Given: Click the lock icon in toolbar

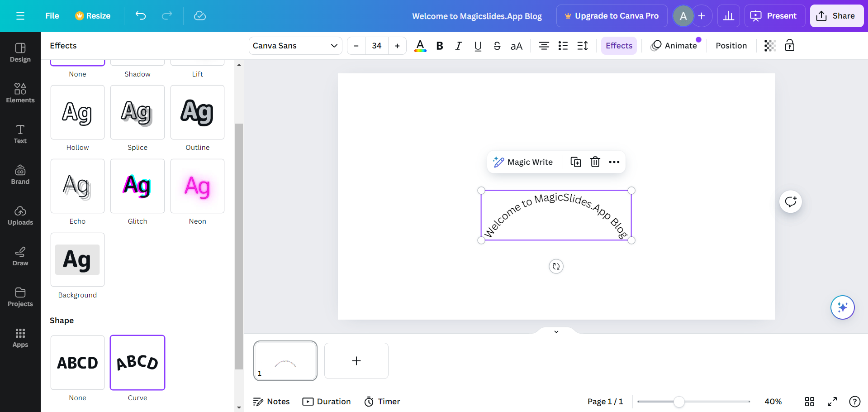Looking at the screenshot, I should 789,46.
